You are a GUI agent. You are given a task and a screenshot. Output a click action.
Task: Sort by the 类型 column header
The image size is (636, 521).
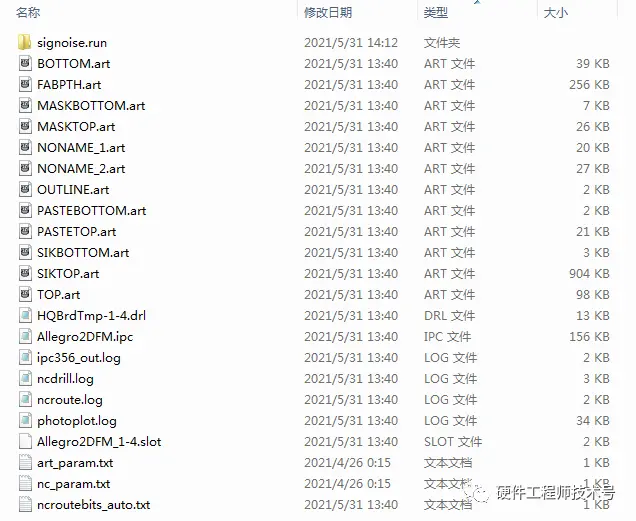(436, 13)
